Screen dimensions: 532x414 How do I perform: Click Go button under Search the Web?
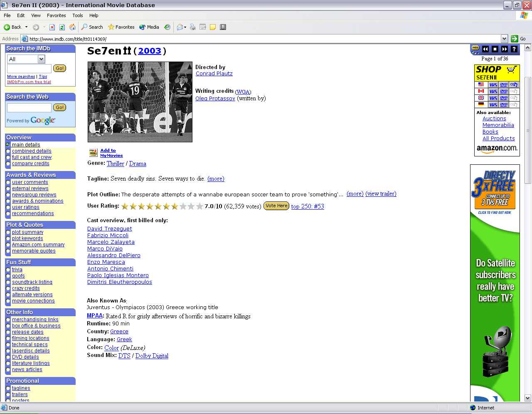point(60,107)
